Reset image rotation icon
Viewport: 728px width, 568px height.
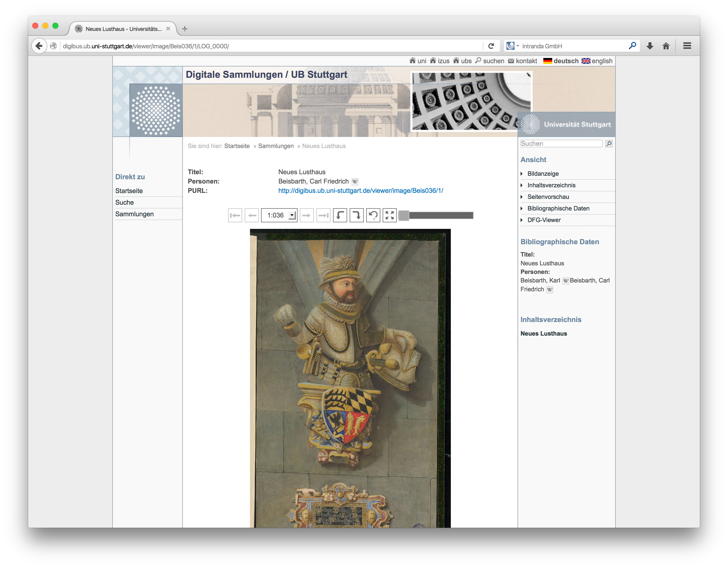pyautogui.click(x=373, y=215)
